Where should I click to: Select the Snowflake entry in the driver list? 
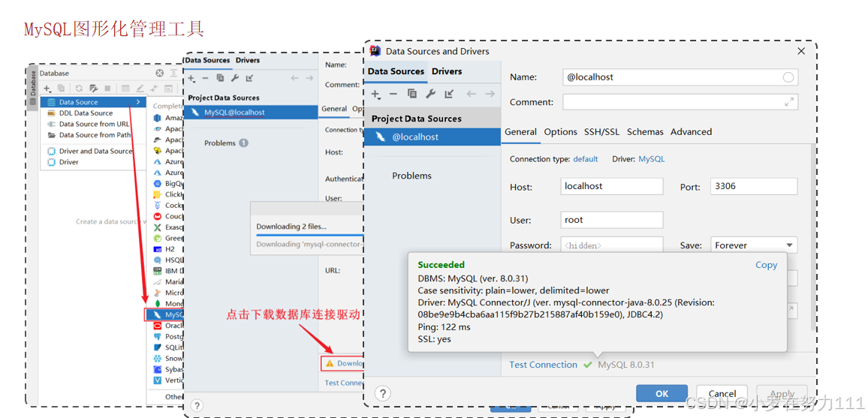pos(167,358)
